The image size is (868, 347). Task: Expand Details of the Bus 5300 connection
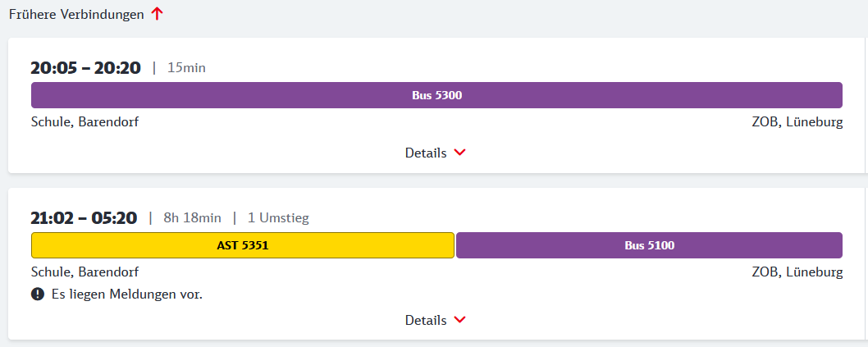426,153
